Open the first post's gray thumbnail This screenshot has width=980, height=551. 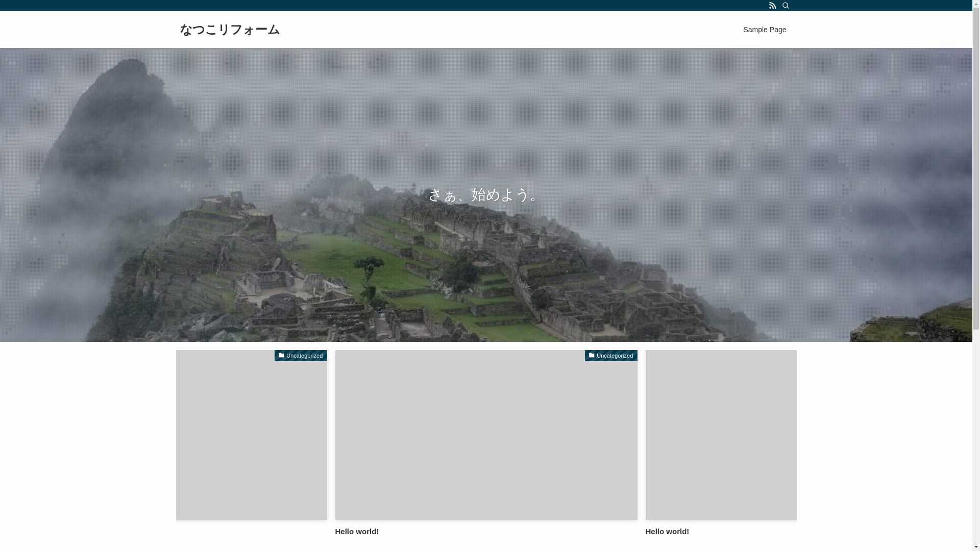[251, 435]
